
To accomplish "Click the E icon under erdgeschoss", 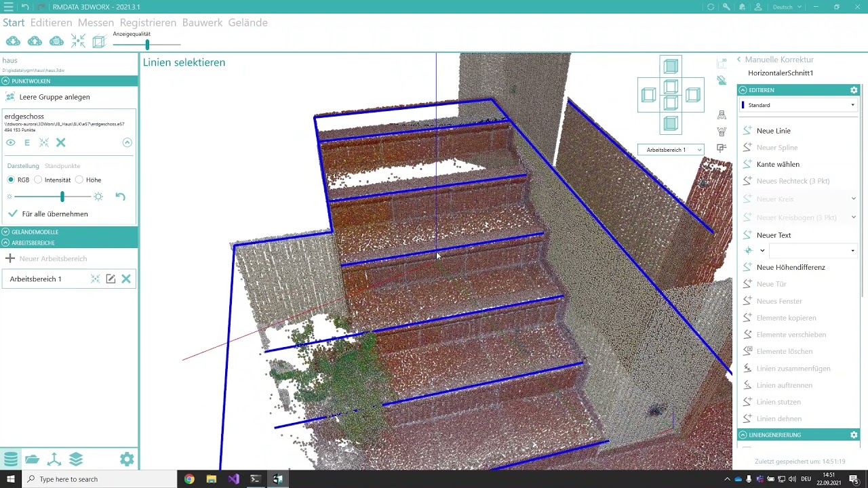I will pos(27,142).
